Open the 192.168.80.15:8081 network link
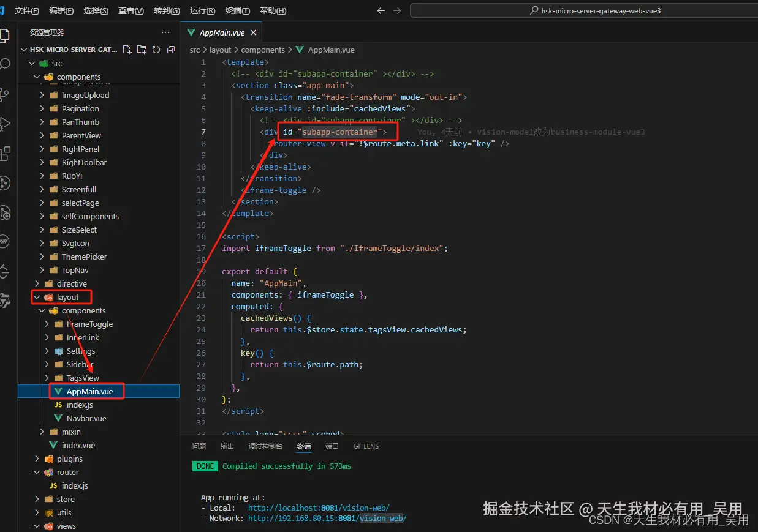758x532 pixels. pos(327,518)
